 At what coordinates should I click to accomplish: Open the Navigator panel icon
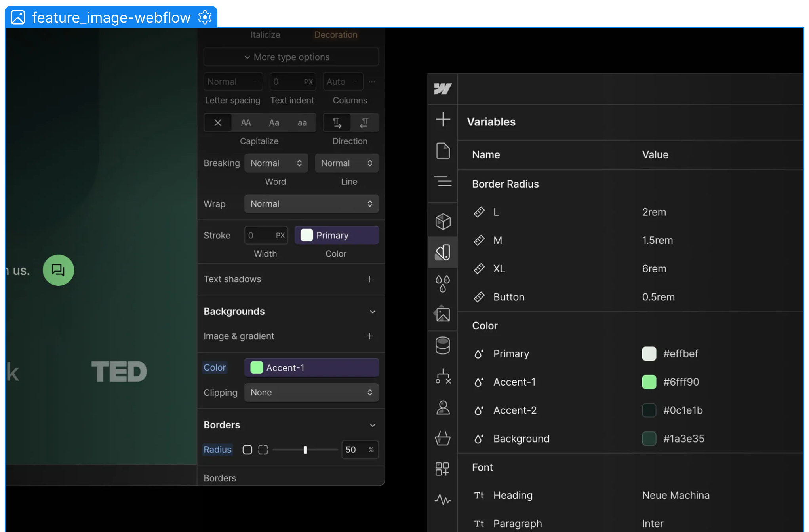tap(443, 181)
